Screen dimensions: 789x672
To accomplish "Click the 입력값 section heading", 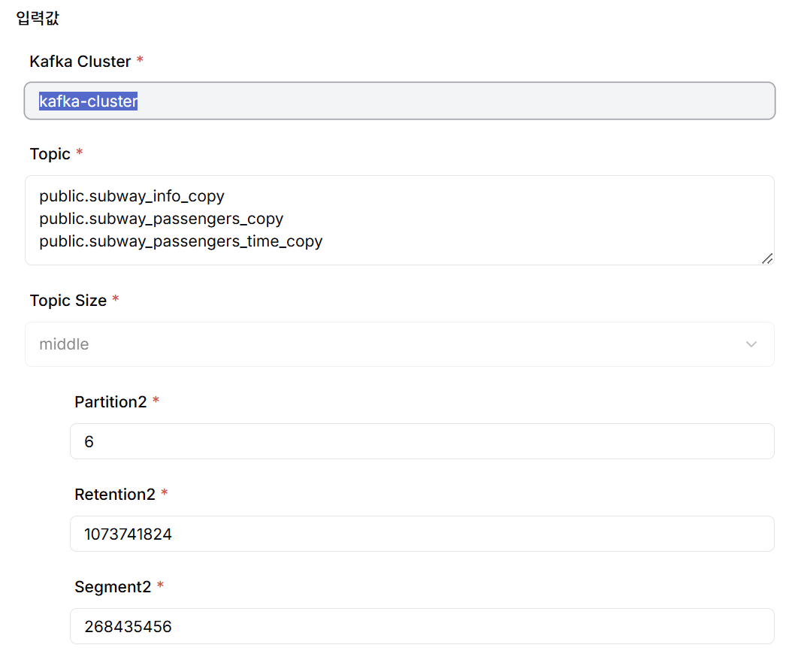I will (x=38, y=19).
